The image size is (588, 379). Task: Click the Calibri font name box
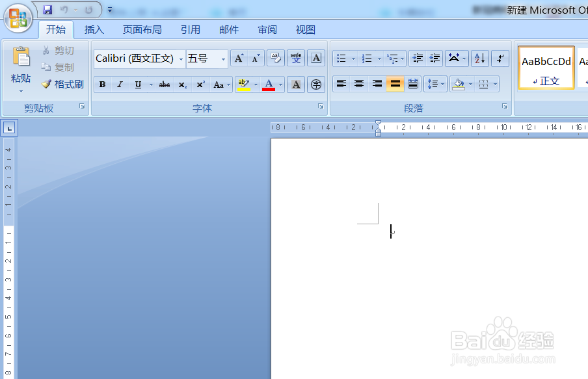click(135, 59)
